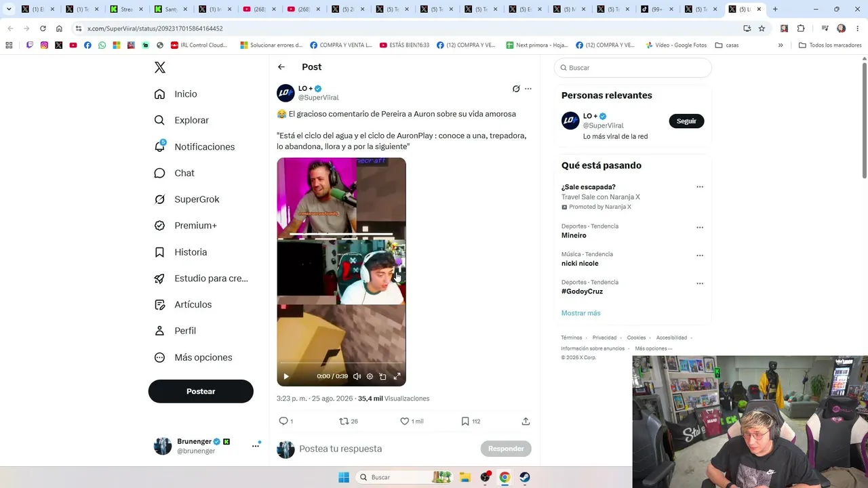The height and width of the screenshot is (488, 868).
Task: Toggle picture-in-picture on the video
Action: 382,376
